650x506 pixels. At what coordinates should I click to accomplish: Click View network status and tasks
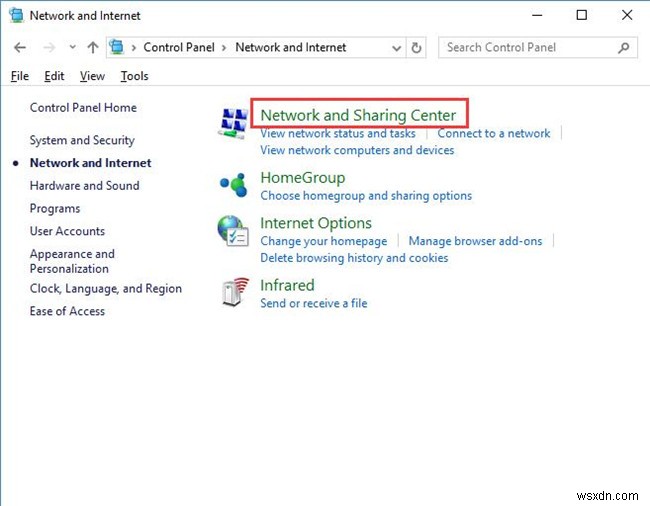[x=338, y=133]
